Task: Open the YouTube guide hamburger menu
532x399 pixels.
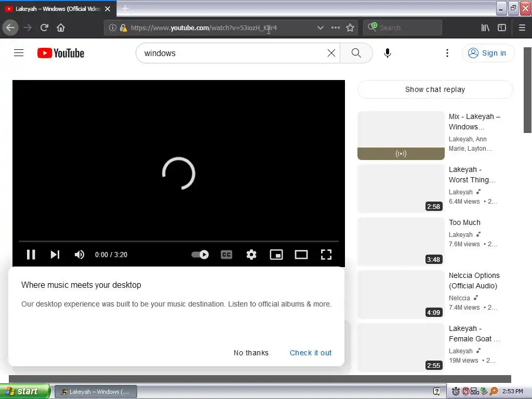Action: tap(19, 53)
